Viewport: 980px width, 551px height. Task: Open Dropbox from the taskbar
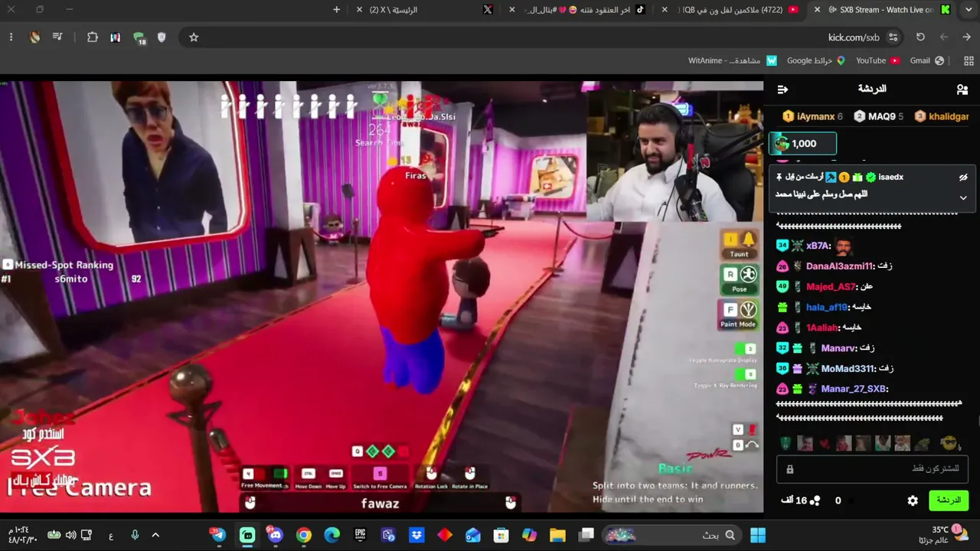pyautogui.click(x=417, y=535)
